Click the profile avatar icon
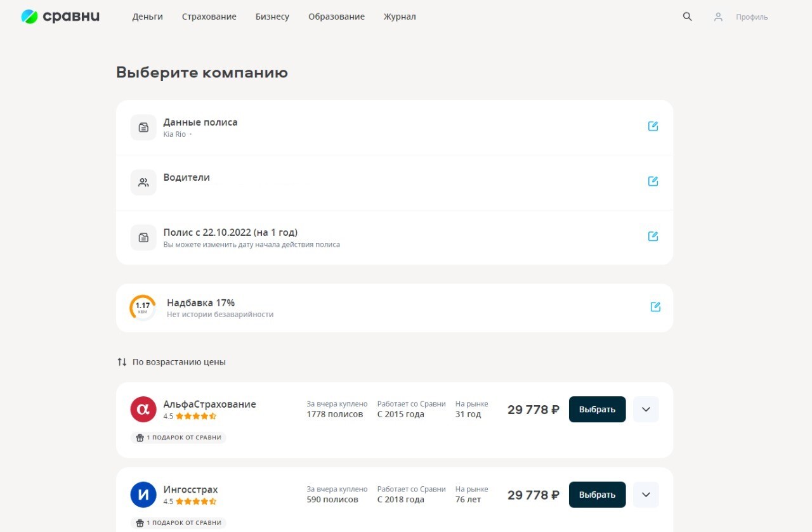 [x=718, y=17]
